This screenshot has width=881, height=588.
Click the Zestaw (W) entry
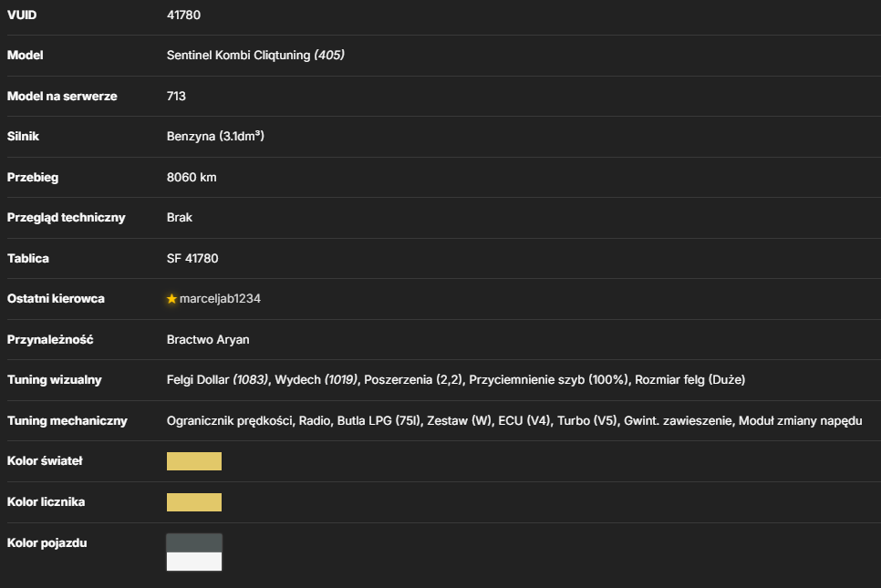point(459,420)
